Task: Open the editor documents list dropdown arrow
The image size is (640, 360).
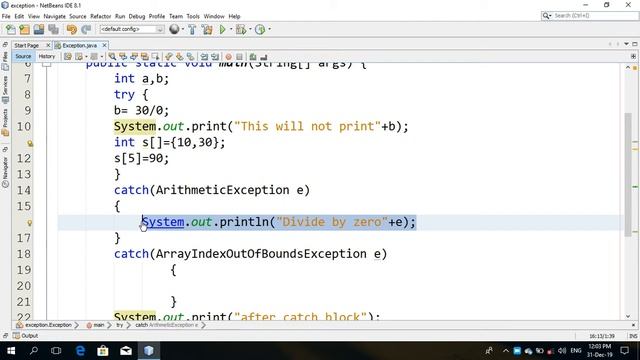Action: (627, 44)
